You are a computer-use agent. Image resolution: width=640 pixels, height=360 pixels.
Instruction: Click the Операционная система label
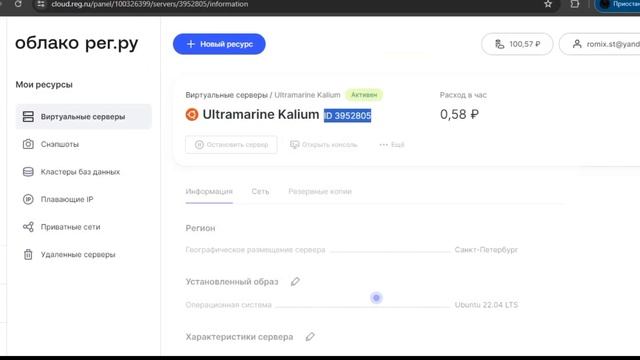coord(229,305)
